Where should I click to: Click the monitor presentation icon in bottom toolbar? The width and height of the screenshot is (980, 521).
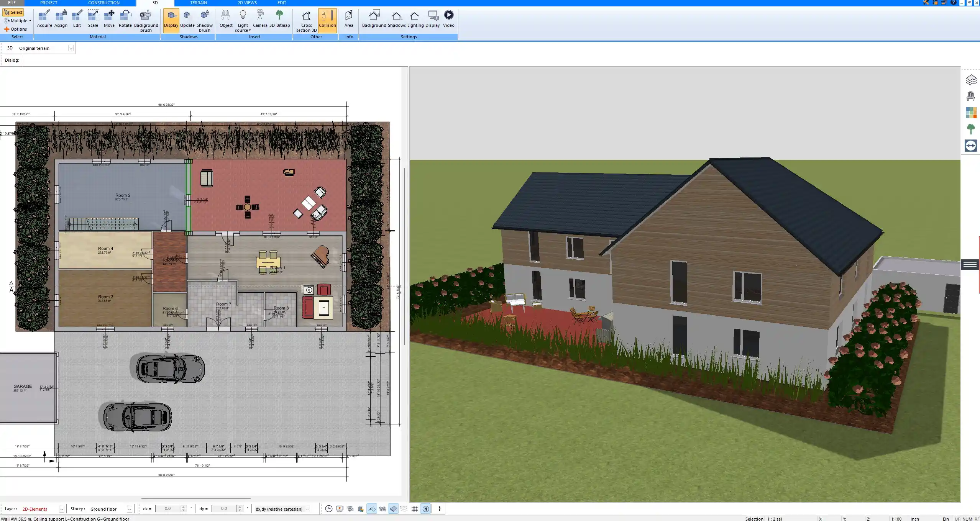[x=339, y=509]
